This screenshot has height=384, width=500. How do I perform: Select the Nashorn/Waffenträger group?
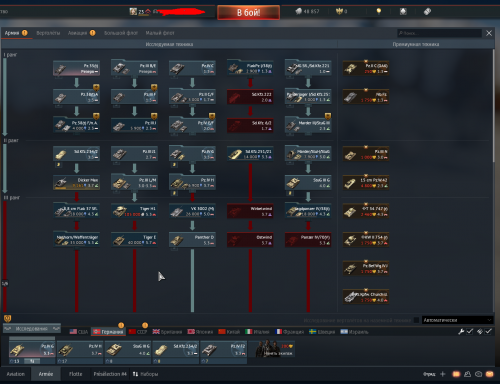[76, 240]
